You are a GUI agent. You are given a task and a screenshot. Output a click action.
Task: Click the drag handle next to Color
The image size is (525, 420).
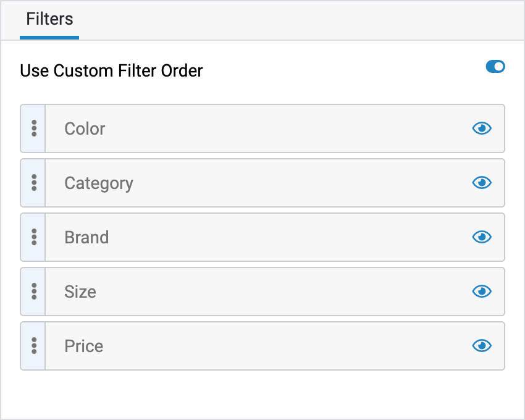[33, 128]
